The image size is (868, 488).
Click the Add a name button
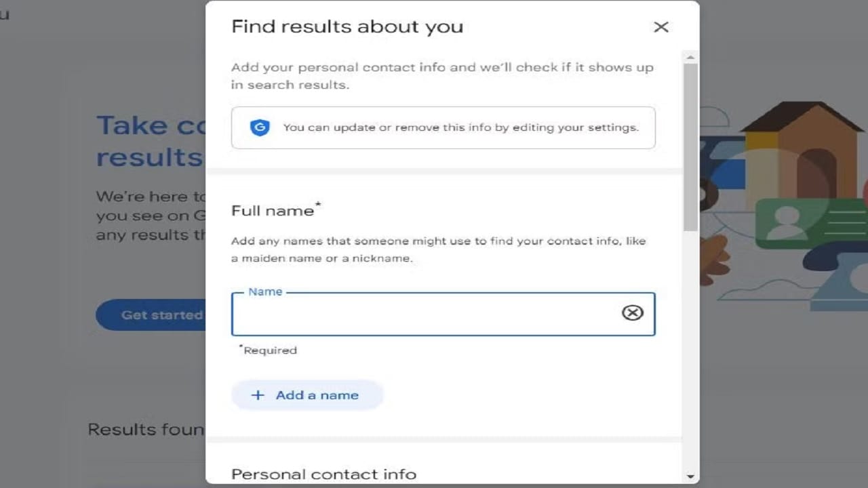(307, 395)
